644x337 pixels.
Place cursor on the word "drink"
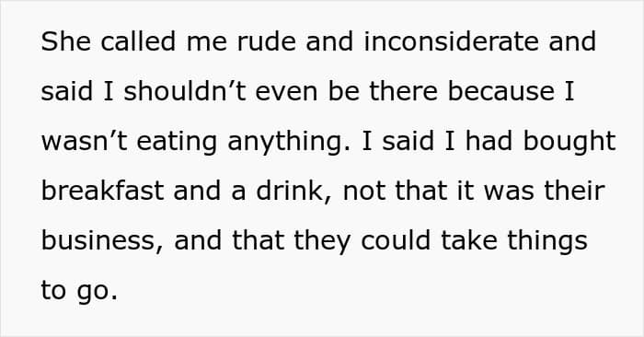[x=290, y=192]
